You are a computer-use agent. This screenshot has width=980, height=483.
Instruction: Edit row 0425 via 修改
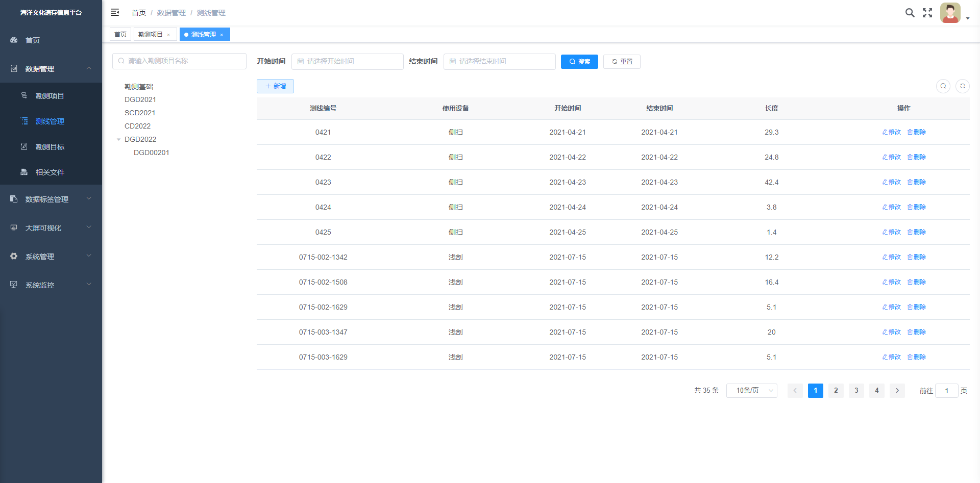point(892,232)
